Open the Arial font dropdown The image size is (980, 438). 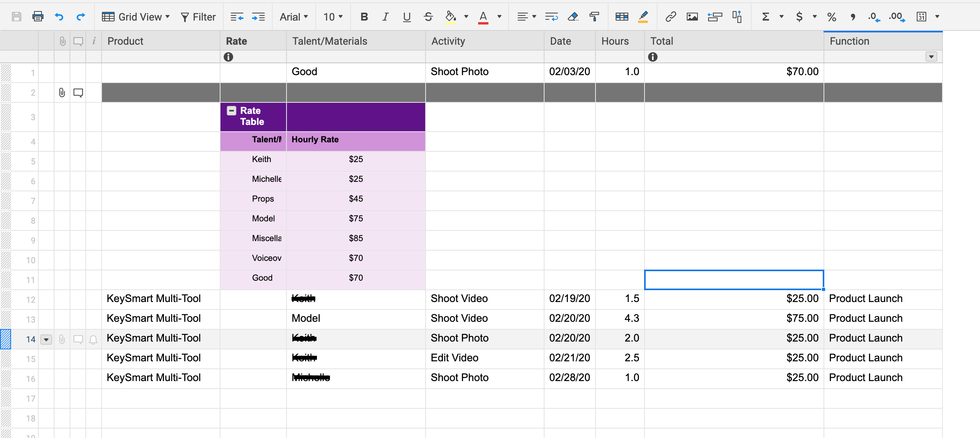pos(294,17)
